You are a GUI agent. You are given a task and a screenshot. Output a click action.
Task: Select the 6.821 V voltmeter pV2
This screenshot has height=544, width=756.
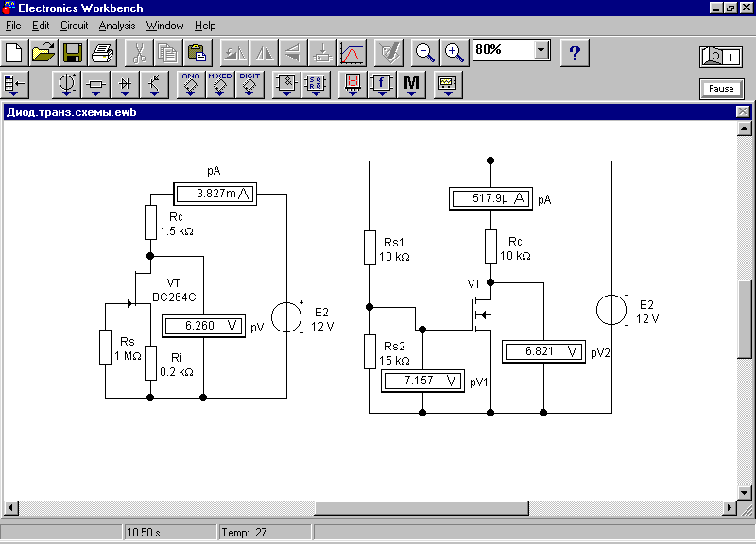544,351
